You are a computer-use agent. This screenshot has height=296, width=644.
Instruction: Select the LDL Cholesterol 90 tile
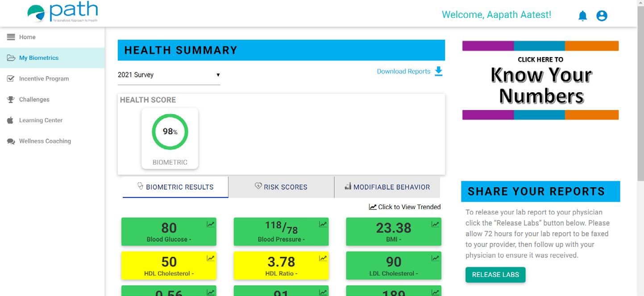tap(394, 265)
